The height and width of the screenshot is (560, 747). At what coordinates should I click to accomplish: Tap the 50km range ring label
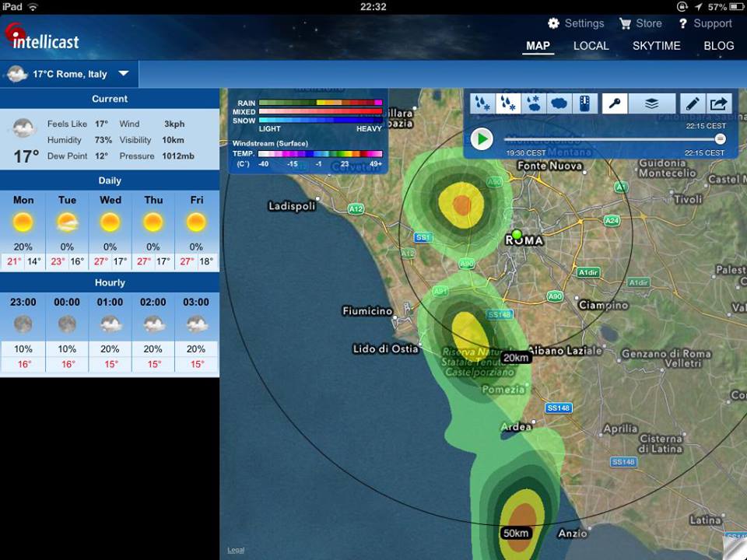[515, 534]
